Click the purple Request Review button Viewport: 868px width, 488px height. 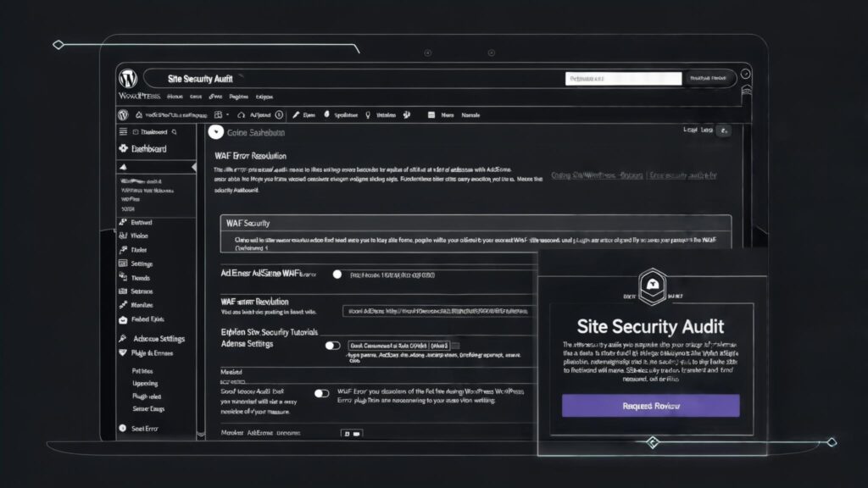pyautogui.click(x=650, y=406)
